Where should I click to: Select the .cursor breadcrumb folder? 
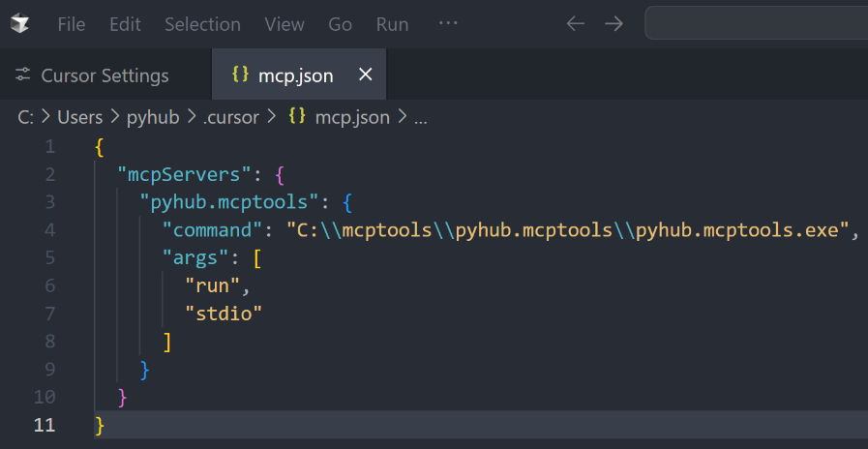tap(230, 117)
